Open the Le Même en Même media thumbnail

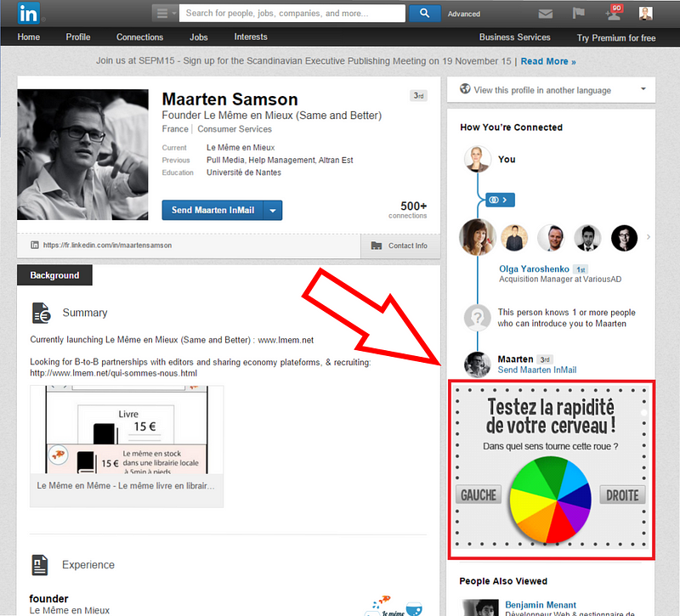pos(127,447)
